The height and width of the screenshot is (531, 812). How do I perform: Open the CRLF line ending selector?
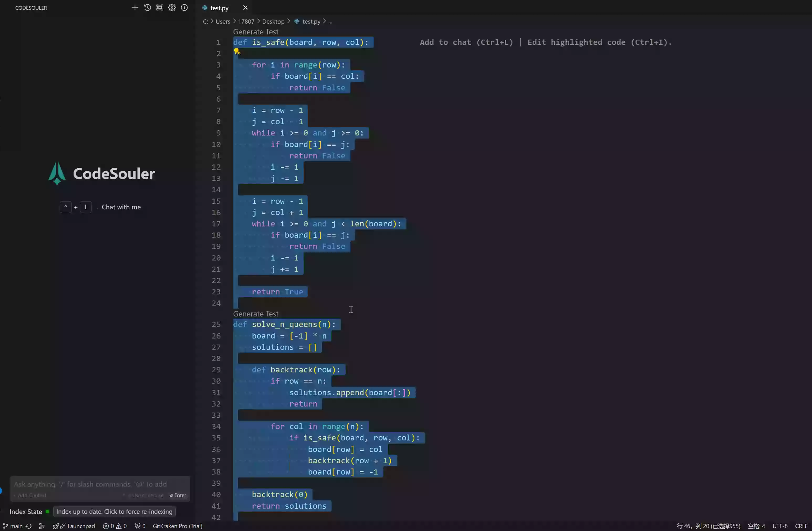coord(801,526)
